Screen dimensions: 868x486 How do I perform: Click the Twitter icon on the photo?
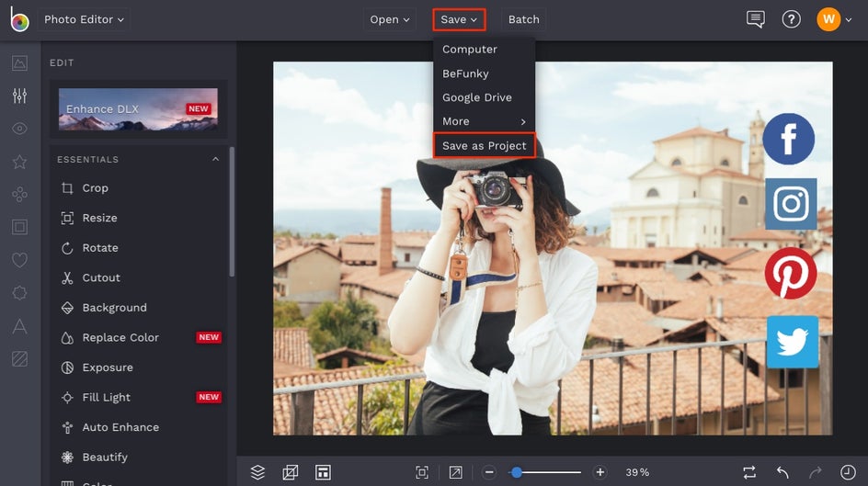click(793, 342)
